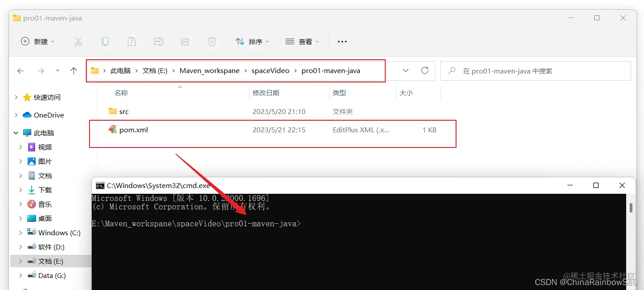
Task: Cut the selected file using scissors icon
Action: [78, 41]
